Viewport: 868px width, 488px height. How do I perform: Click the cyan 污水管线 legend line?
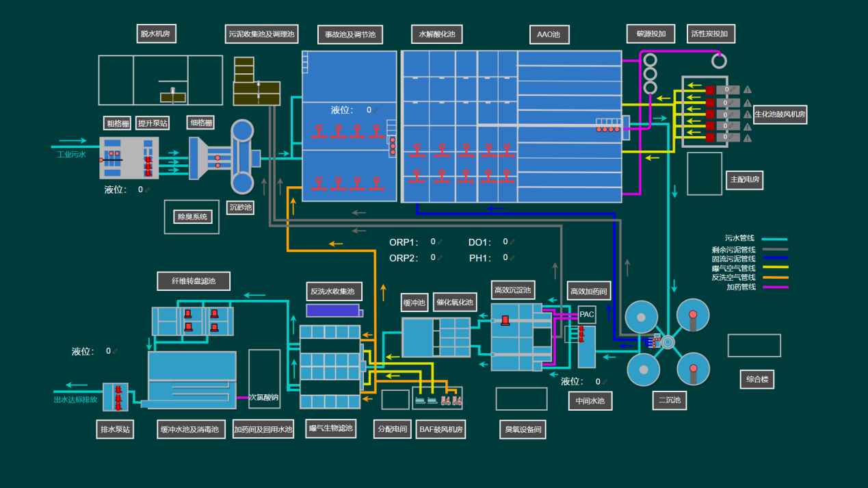click(x=774, y=240)
